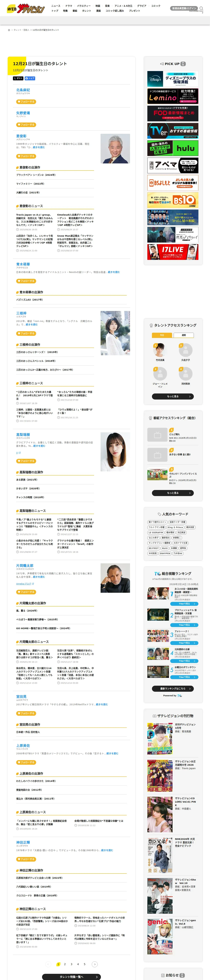Image resolution: width=210 pixels, height=980 pixels.
Task: Open Amebaブログ link under 片岡鶴太郎
Action: (x=25, y=584)
